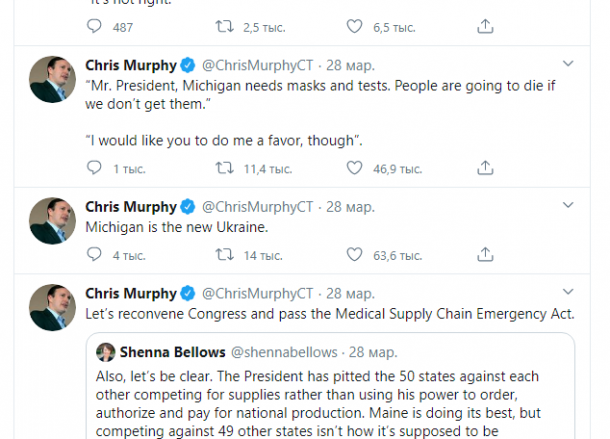Like the 'Michigan is the new Ukraine' tweet
The width and height of the screenshot is (610, 439).
point(354,256)
